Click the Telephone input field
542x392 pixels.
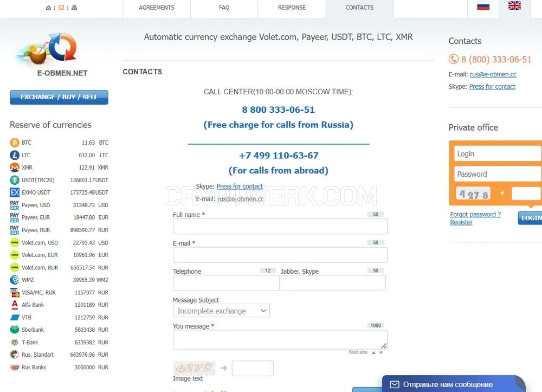pyautogui.click(x=226, y=283)
